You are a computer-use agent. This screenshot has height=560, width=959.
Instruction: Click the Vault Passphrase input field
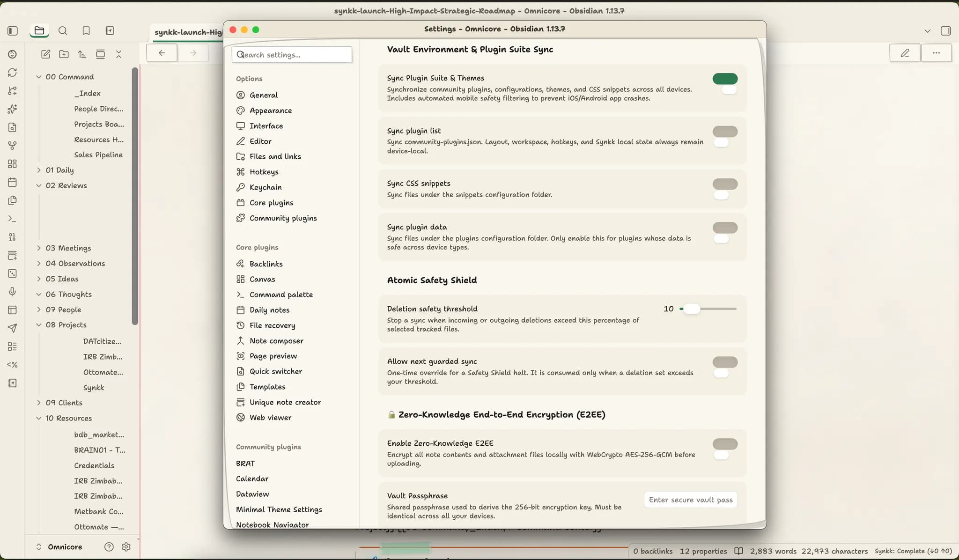691,500
